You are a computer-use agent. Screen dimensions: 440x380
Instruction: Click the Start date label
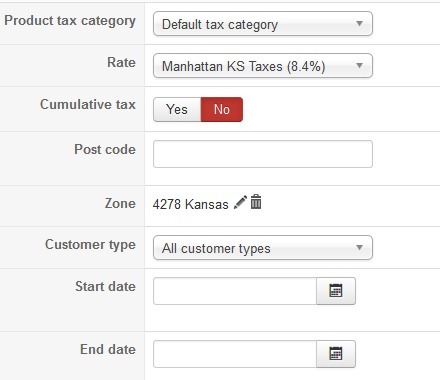tap(105, 286)
